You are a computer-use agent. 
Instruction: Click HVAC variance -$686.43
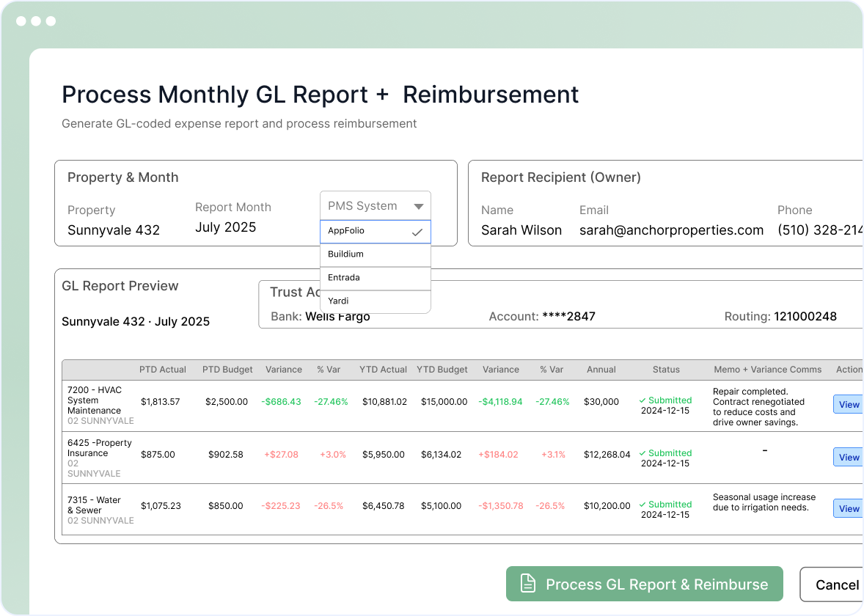(281, 402)
